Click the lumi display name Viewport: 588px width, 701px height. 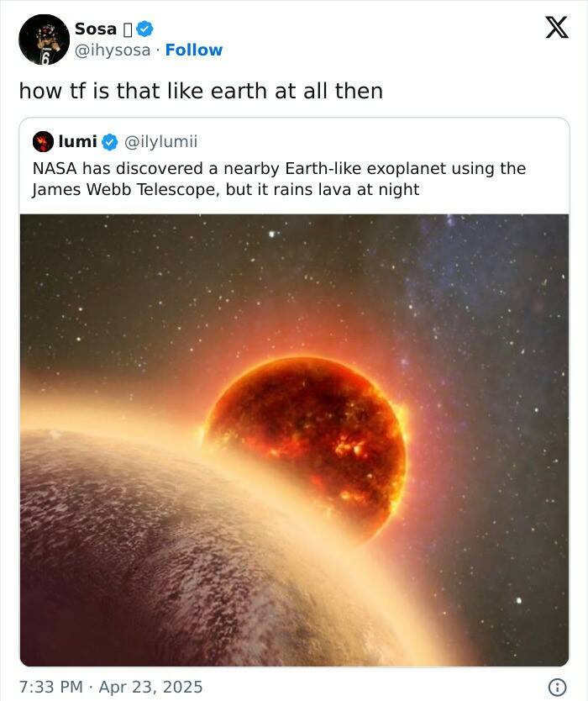pos(77,140)
